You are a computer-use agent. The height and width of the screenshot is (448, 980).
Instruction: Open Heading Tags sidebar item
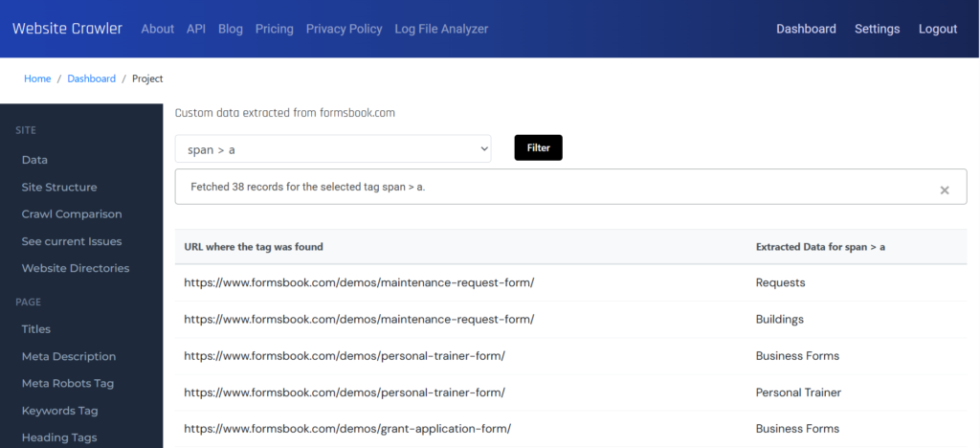59,437
